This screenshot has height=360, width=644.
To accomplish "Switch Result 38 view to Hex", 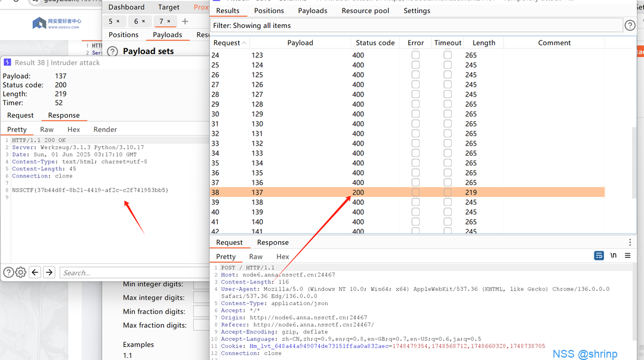I will 73,130.
